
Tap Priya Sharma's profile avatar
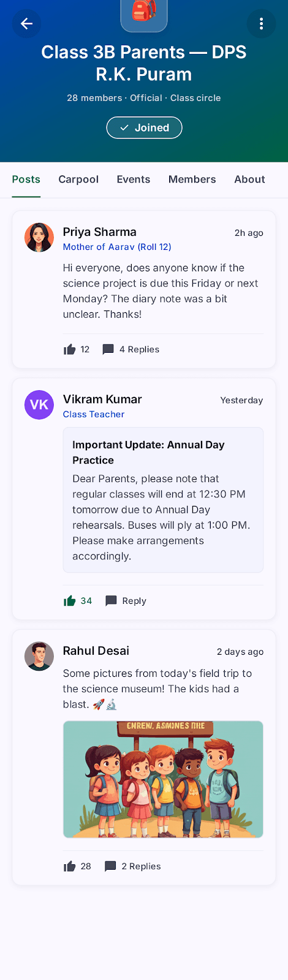(39, 238)
